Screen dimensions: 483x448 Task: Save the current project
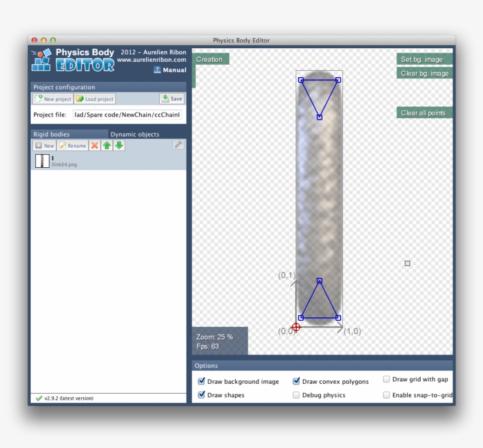(x=172, y=99)
